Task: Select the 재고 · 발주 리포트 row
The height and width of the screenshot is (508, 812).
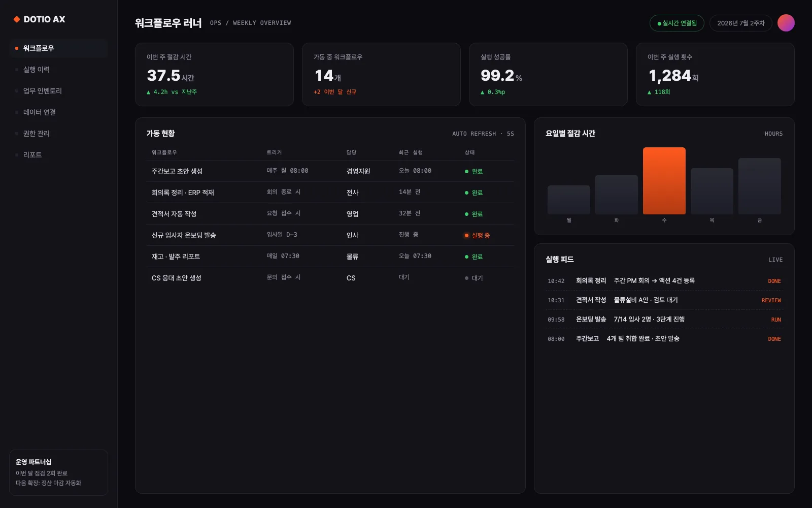Action: (330, 257)
